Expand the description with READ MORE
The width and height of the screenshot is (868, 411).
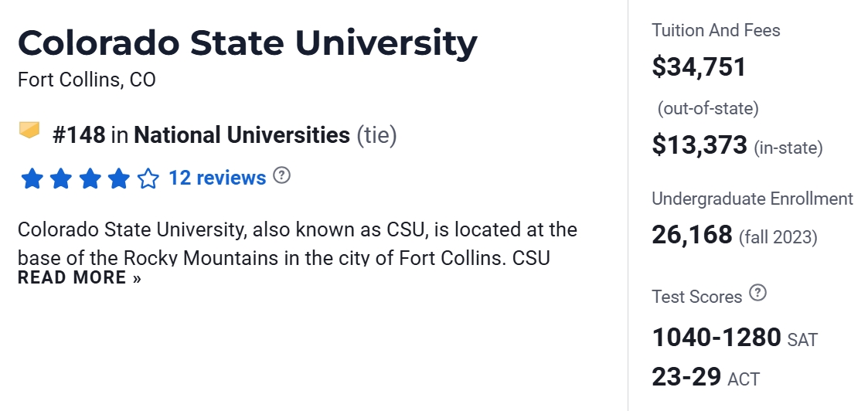[79, 277]
